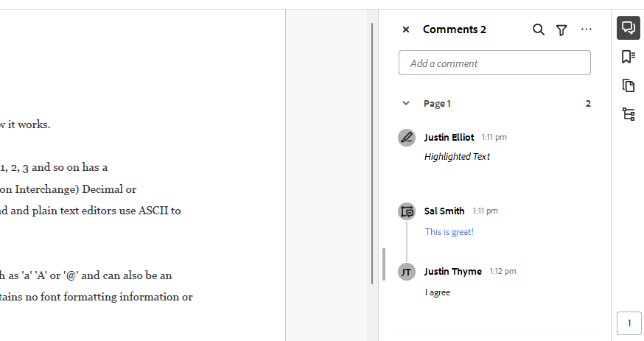Close the Comments panel with X
The height and width of the screenshot is (341, 644).
point(406,29)
